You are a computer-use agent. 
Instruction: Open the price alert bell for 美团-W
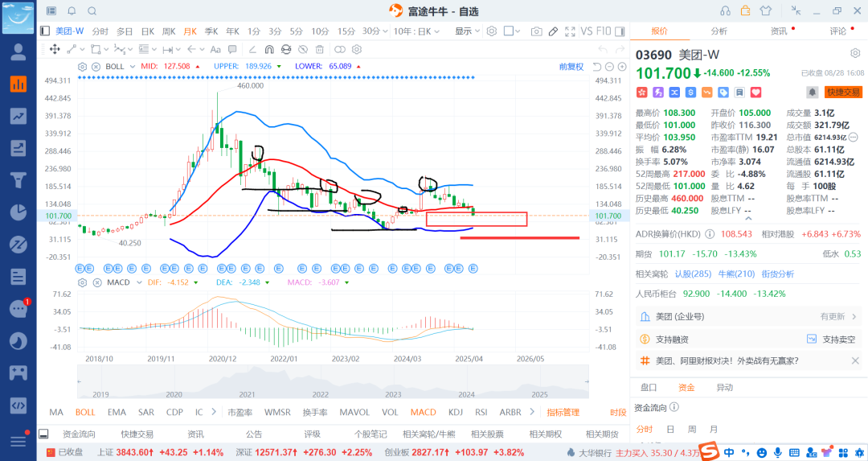(812, 92)
